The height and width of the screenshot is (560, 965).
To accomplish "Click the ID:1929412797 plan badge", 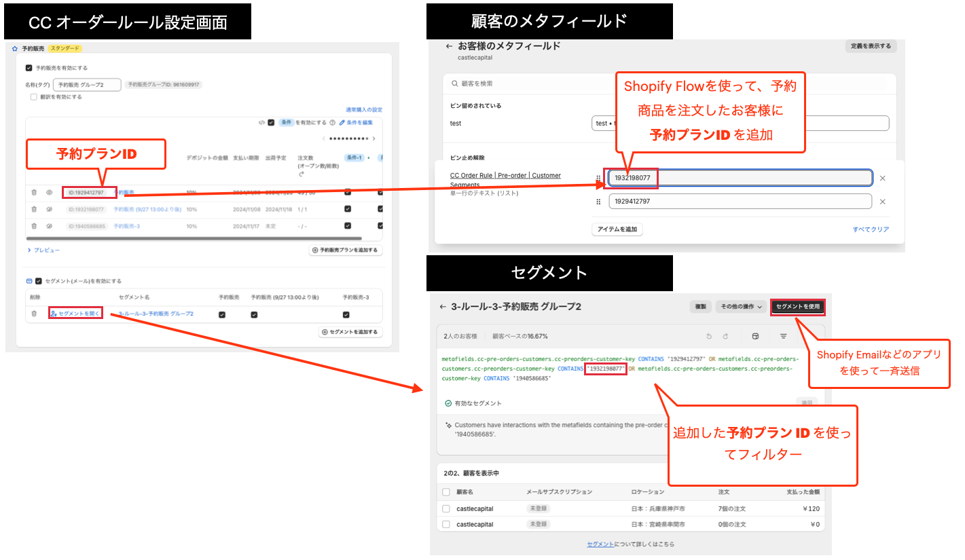I will (86, 192).
